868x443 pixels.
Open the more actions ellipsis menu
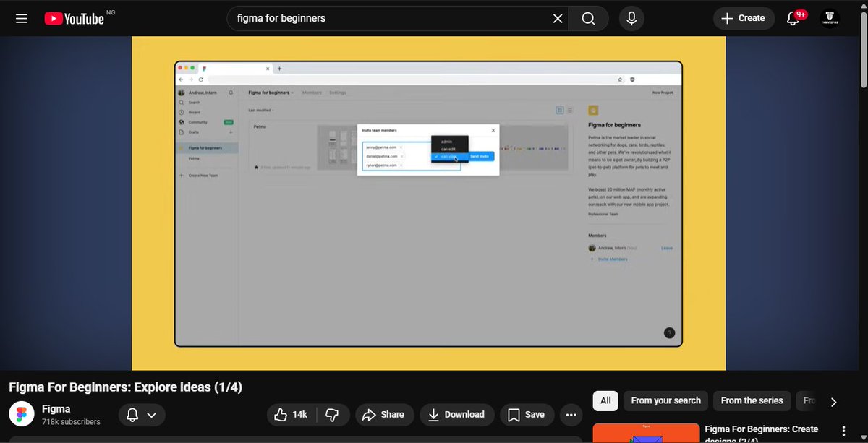click(x=571, y=415)
